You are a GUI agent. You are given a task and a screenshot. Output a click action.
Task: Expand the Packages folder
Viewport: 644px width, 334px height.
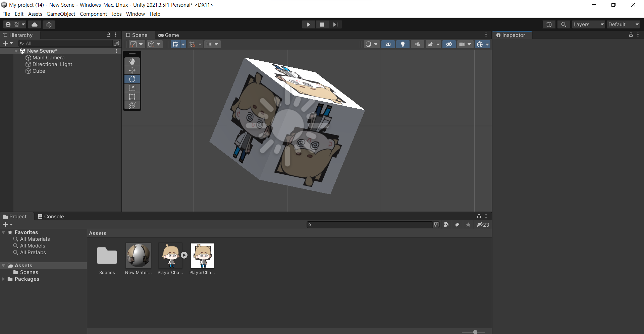[x=3, y=279]
